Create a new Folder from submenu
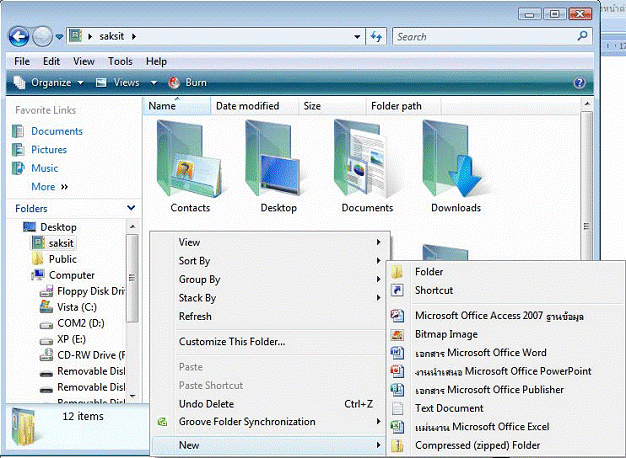Viewport: 626px width, 458px height. [x=505, y=272]
